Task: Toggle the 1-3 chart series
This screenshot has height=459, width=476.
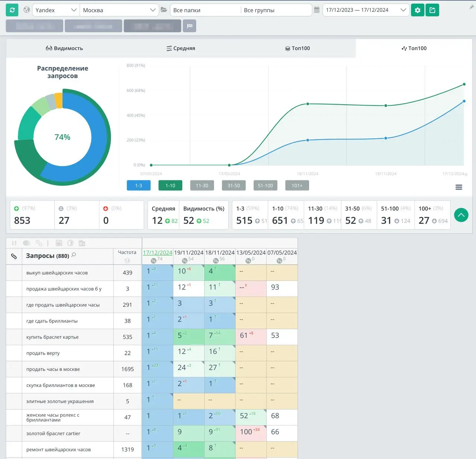Action: point(139,185)
